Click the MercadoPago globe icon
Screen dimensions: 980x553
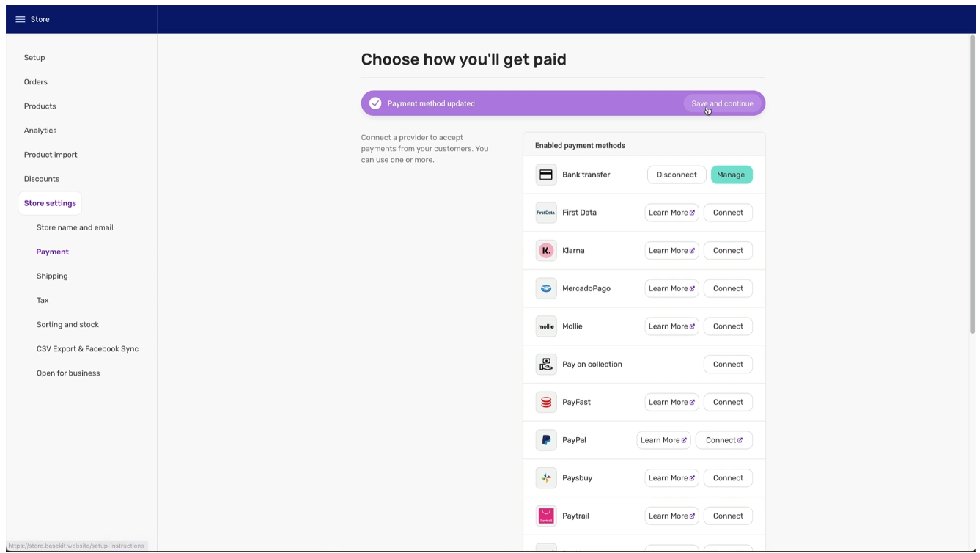pos(546,288)
